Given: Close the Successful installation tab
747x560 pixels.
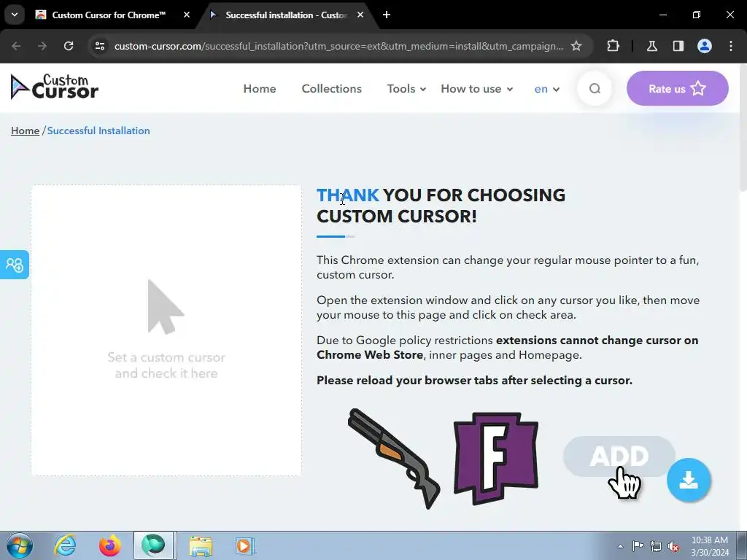Looking at the screenshot, I should [x=360, y=15].
